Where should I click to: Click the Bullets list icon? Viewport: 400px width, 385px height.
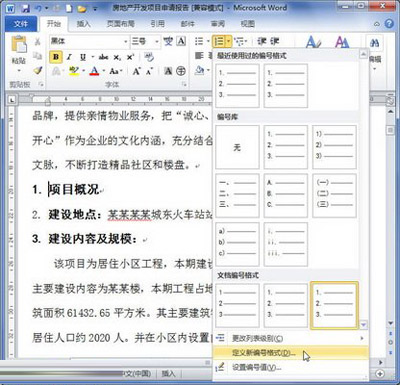point(199,41)
